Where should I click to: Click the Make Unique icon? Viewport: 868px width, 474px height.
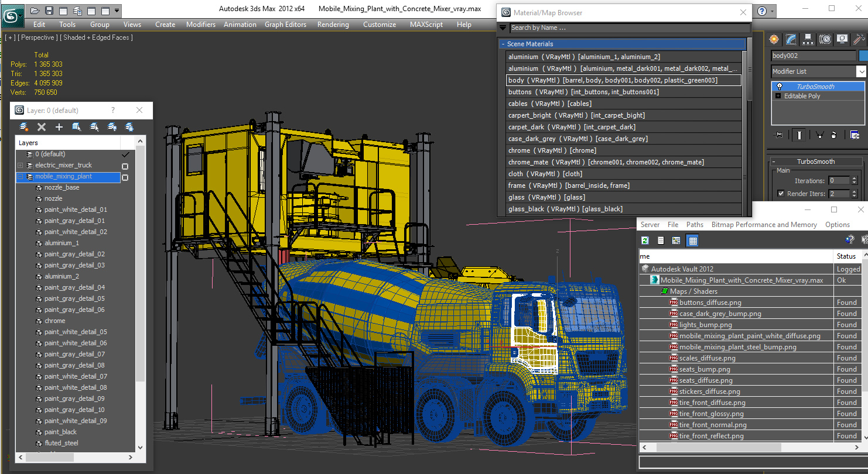819,135
